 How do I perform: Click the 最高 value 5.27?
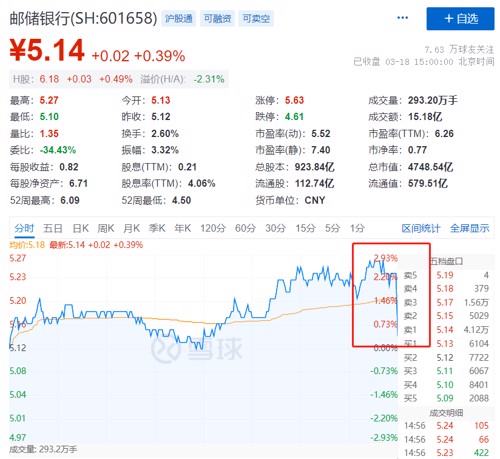click(x=49, y=100)
